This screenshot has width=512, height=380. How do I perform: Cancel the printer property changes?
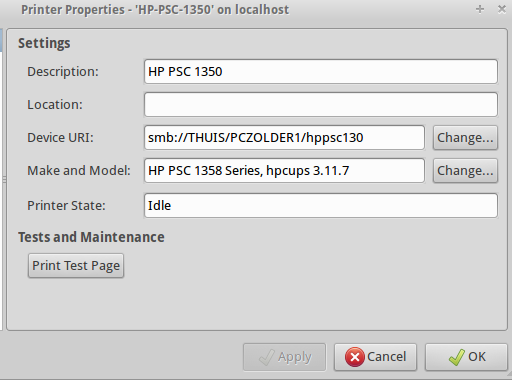coord(375,357)
